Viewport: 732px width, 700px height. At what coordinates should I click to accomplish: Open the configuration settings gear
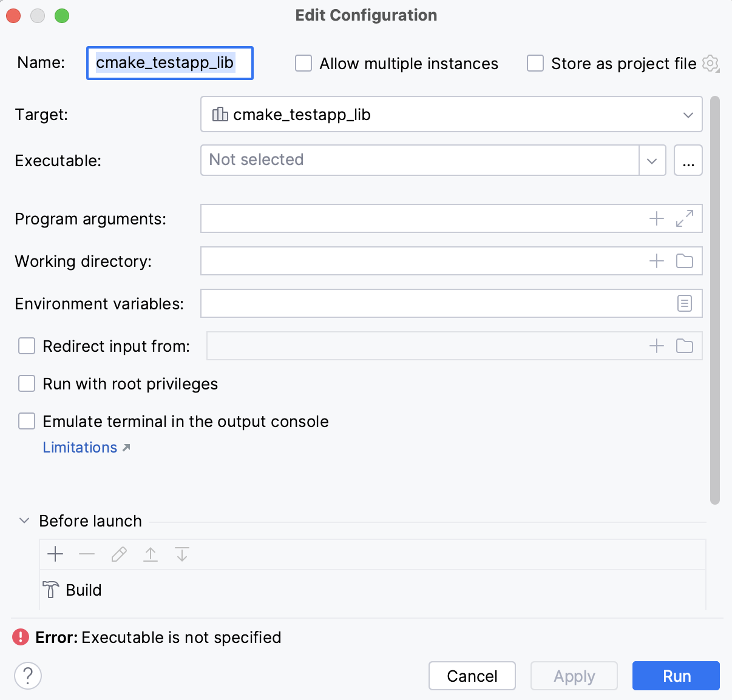(x=710, y=63)
